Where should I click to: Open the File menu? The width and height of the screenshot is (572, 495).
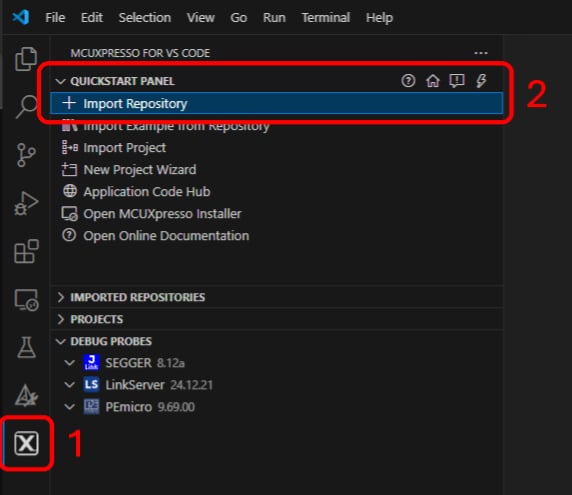tap(55, 18)
